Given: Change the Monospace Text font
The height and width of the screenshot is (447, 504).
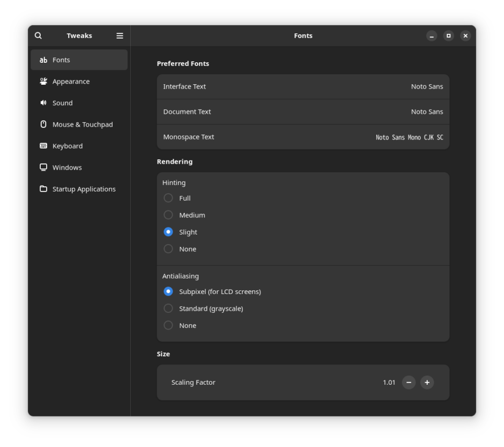Looking at the screenshot, I should [303, 137].
